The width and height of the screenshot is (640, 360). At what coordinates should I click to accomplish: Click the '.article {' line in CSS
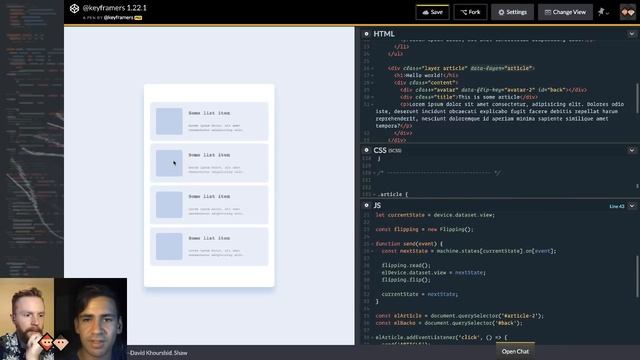pos(393,194)
